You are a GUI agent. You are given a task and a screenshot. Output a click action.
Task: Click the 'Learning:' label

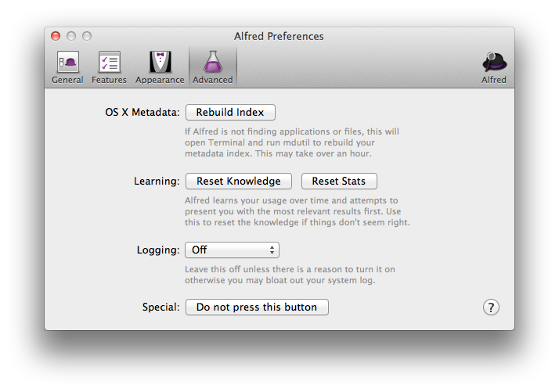157,182
